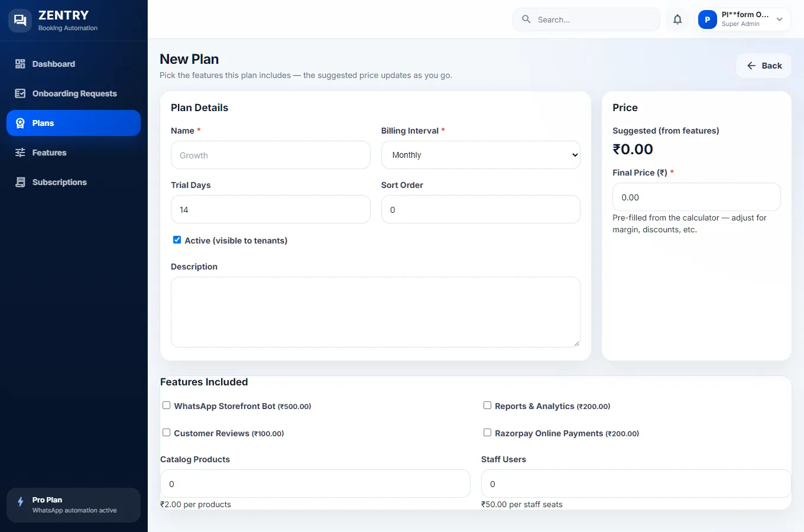Screen dimensions: 804x532
Task: Open notifications with the bell icon
Action: point(677,20)
